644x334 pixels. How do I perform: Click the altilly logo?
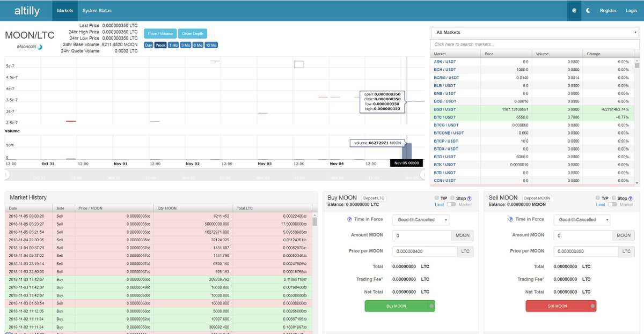pyautogui.click(x=26, y=10)
